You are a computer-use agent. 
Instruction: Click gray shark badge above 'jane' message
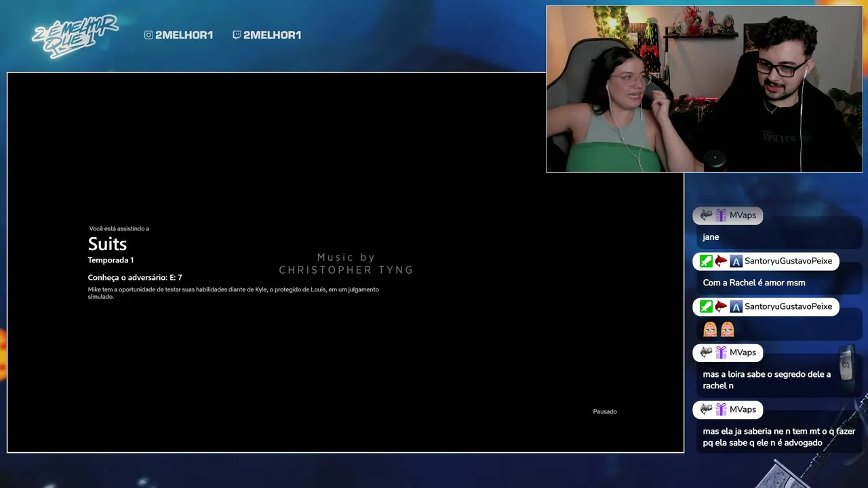pyautogui.click(x=706, y=216)
